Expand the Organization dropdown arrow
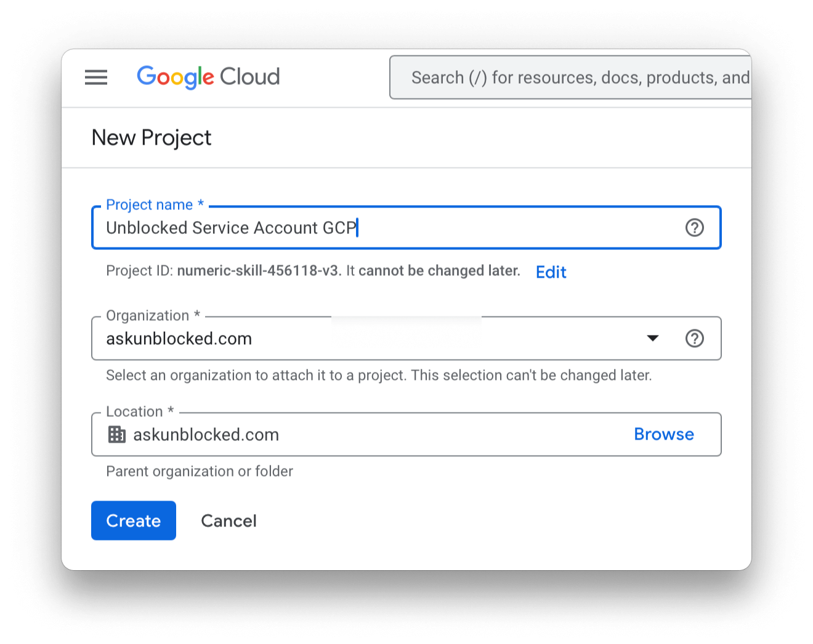Image resolution: width=813 pixels, height=644 pixels. pos(653,338)
